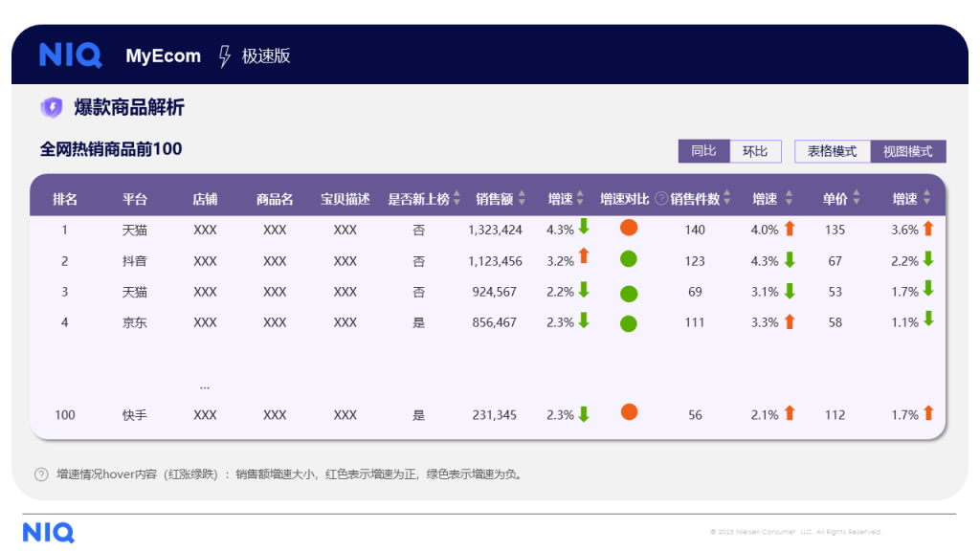This screenshot has height=551, width=980.
Task: Click orange up arrow beside 1.7% in row 100
Action: pos(928,413)
